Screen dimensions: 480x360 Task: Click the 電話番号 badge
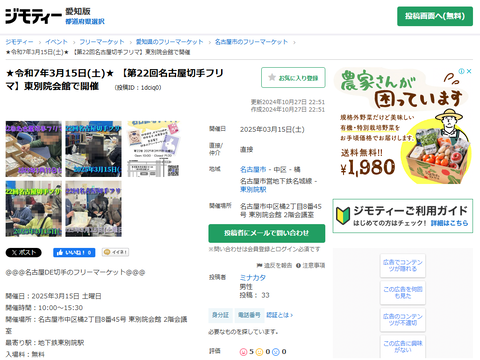249,315
